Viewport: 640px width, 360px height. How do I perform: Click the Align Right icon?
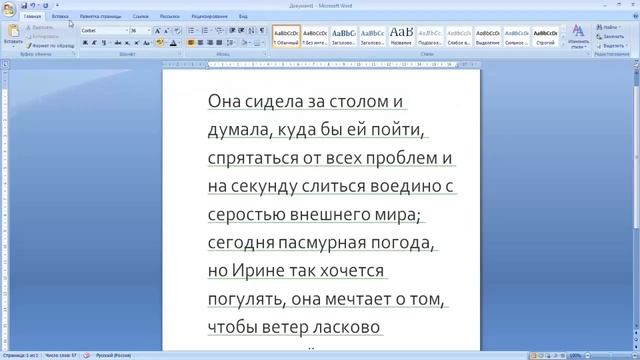210,42
